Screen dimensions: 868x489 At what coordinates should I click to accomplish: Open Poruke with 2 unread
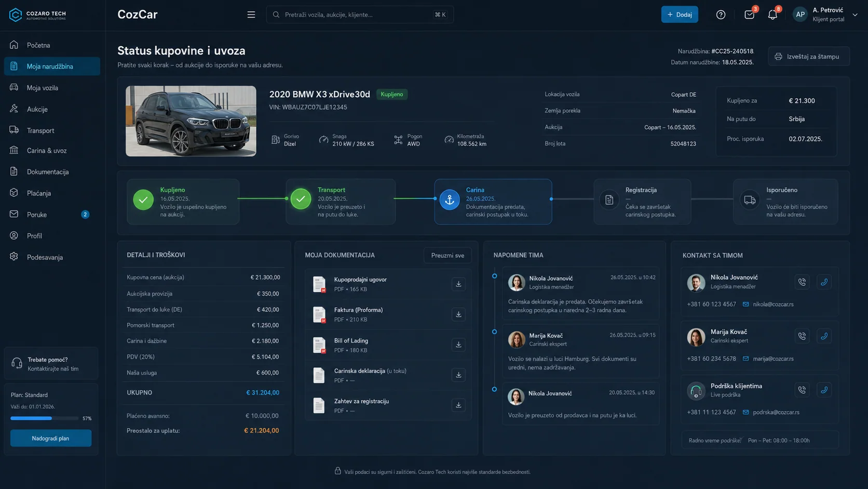pos(52,215)
